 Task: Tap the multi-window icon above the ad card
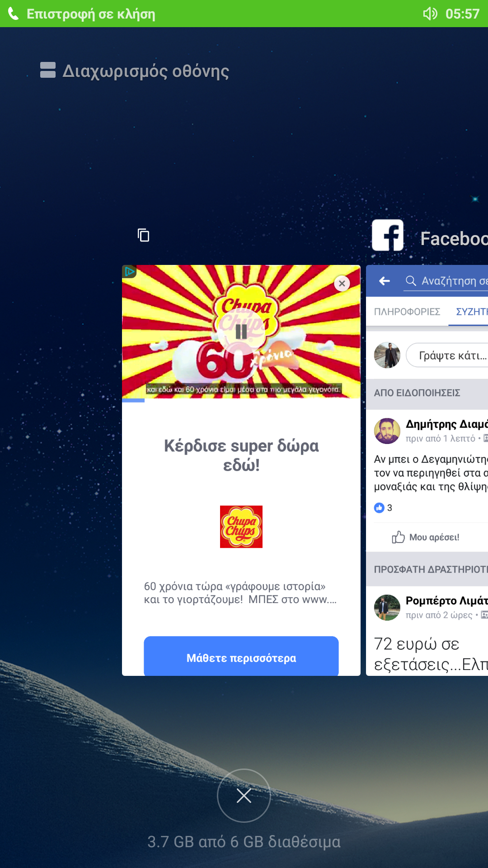pos(143,235)
